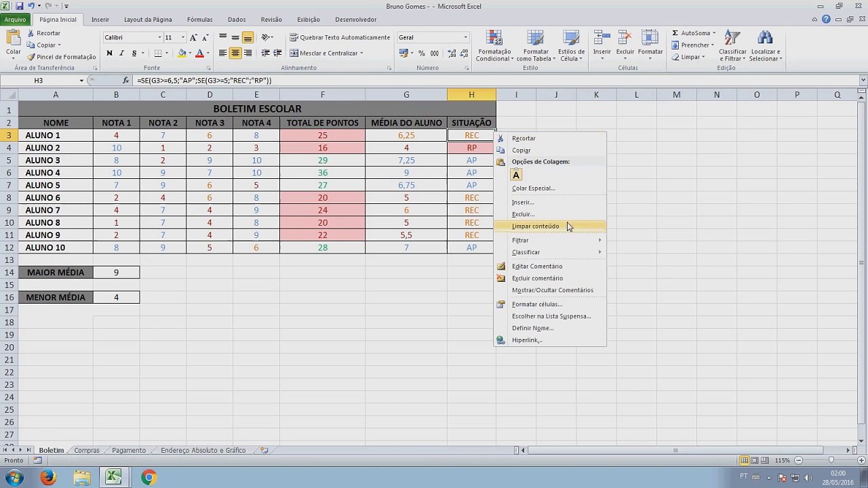Screen dimensions: 868x488
Task: Click the Colar paste clipboard icon
Action: [x=13, y=37]
